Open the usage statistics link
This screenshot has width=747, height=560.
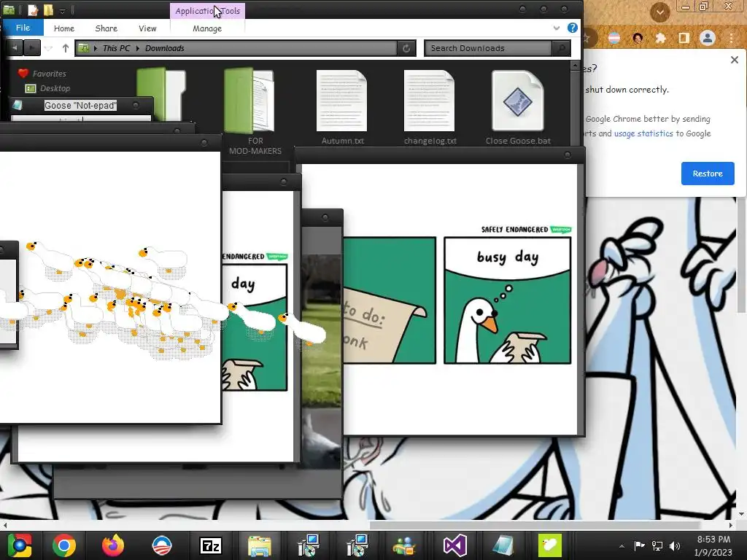643,134
